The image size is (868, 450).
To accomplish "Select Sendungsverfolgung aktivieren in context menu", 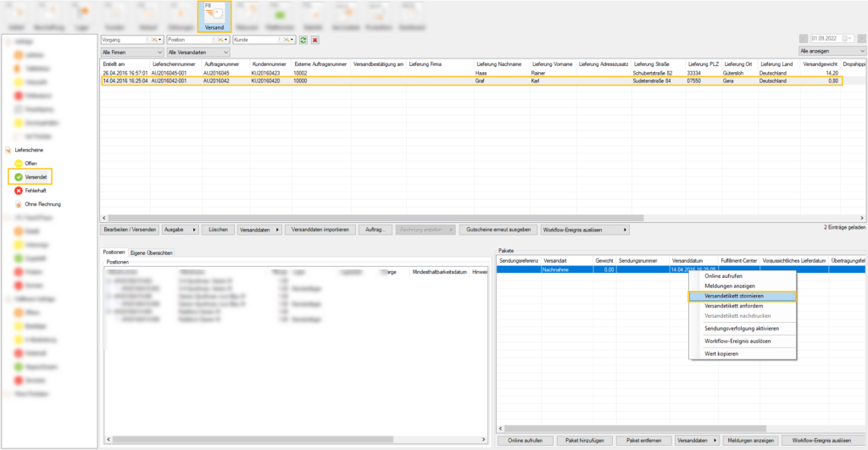I will (741, 328).
